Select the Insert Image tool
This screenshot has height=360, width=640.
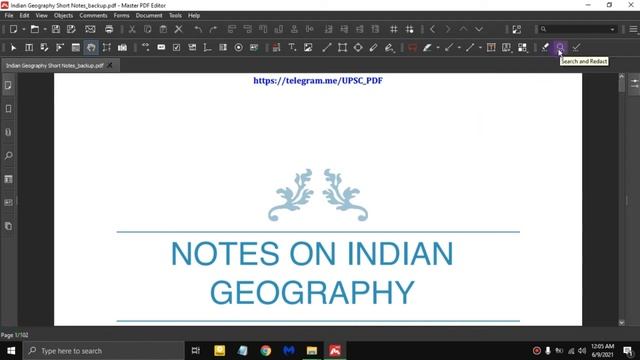pyautogui.click(x=308, y=48)
